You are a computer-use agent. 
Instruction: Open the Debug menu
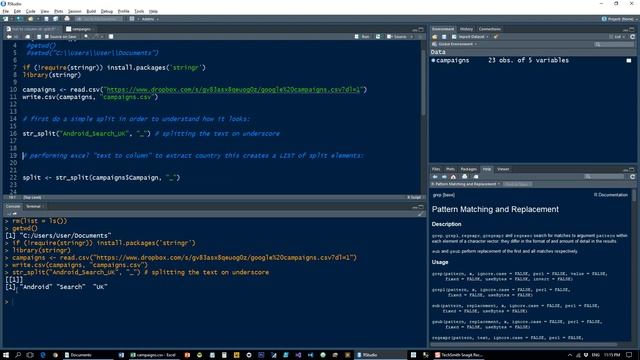[x=107, y=11]
